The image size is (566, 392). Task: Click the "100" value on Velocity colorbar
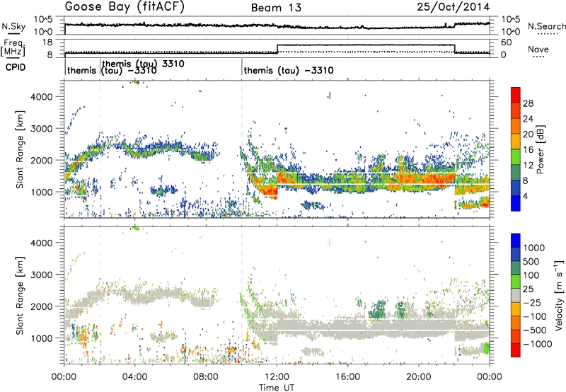point(531,275)
